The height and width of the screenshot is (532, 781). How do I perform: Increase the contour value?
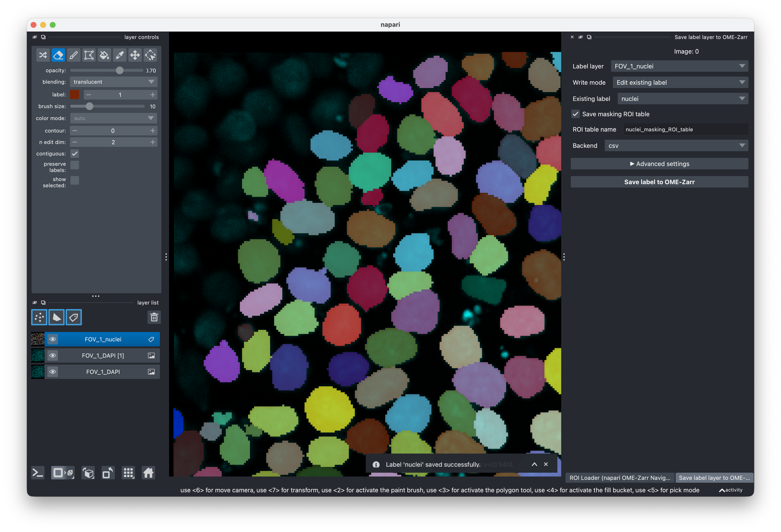[x=153, y=131]
